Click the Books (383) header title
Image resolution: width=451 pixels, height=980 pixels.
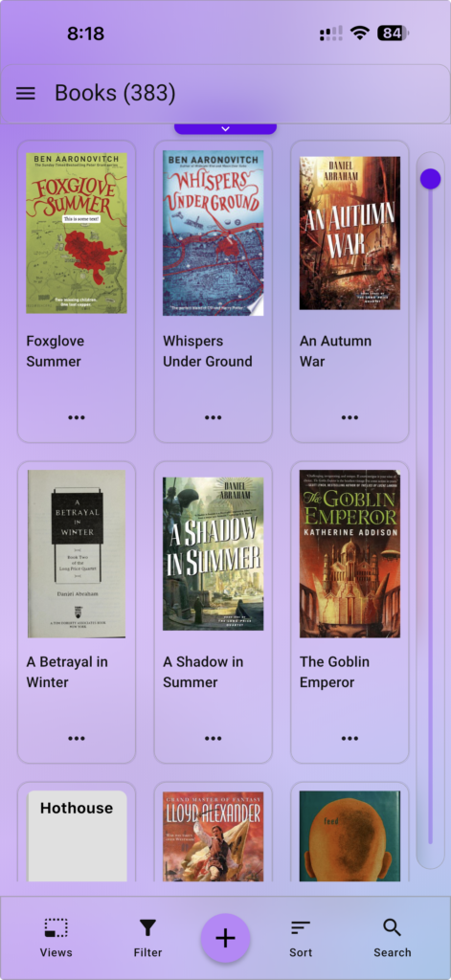pyautogui.click(x=115, y=94)
